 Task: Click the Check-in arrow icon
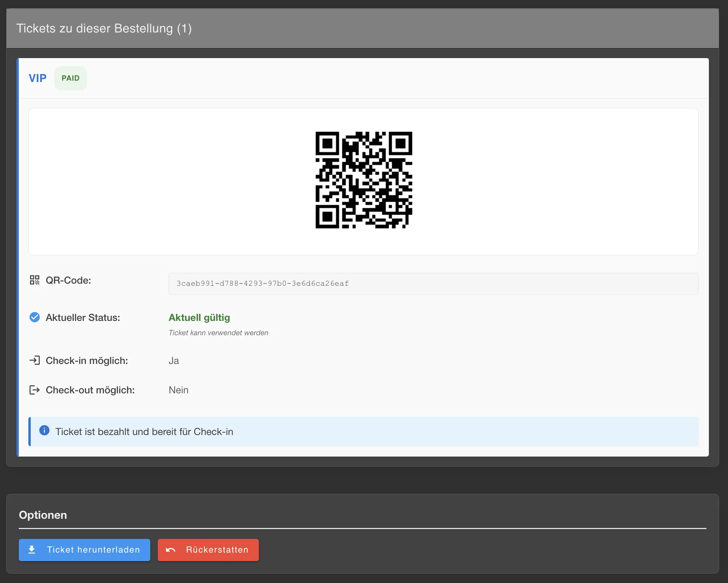pos(34,360)
